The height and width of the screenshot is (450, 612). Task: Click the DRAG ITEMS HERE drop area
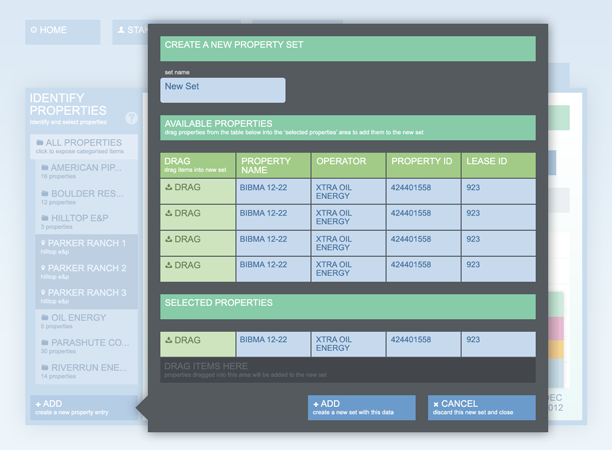pyautogui.click(x=348, y=370)
